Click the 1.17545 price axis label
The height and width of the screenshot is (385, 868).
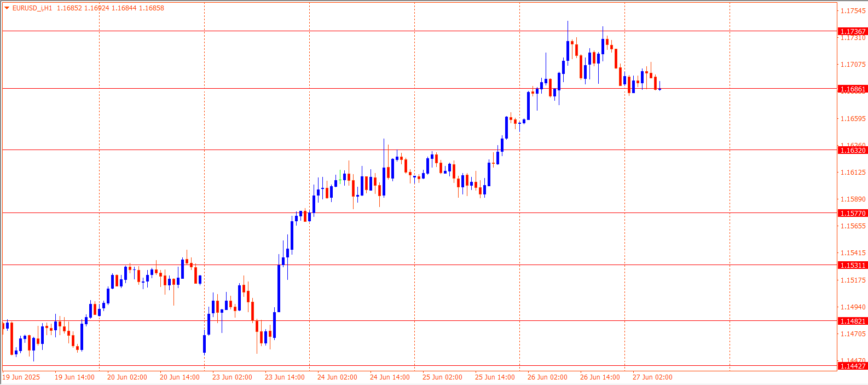pos(853,11)
